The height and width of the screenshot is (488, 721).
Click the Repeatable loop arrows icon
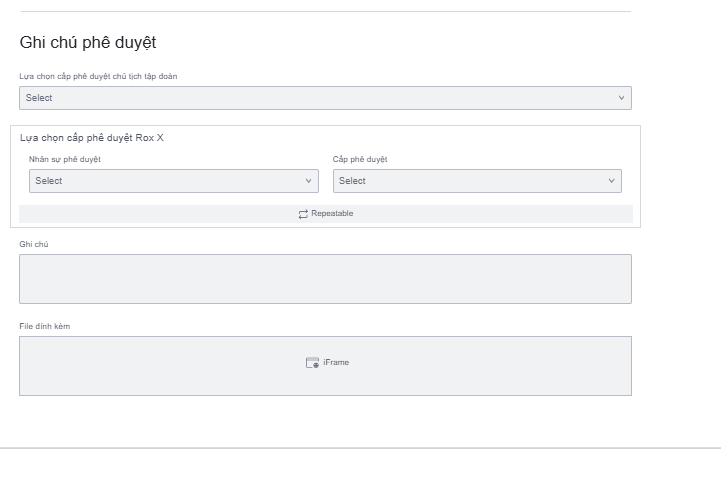click(303, 214)
